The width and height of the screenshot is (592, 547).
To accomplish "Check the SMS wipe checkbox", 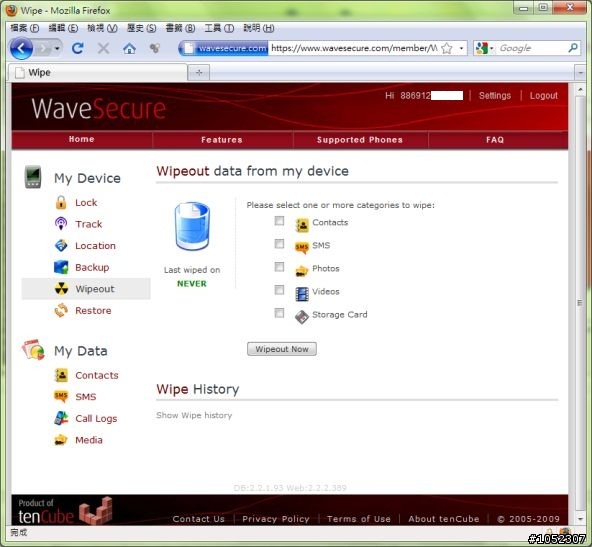I will [279, 244].
